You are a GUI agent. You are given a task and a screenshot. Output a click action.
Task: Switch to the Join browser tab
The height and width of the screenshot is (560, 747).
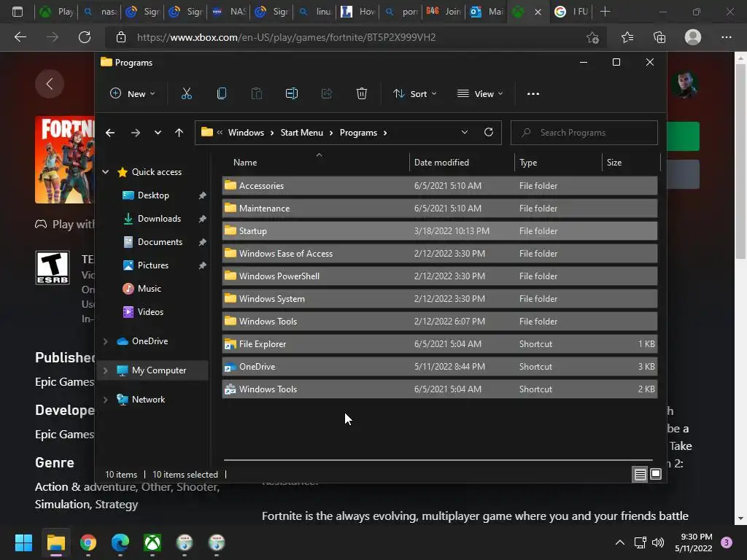[444, 12]
